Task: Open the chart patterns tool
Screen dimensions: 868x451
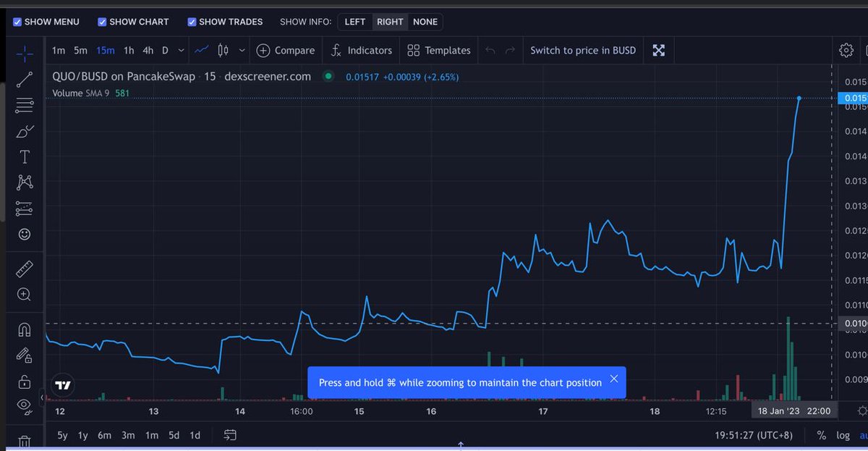Action: click(25, 182)
